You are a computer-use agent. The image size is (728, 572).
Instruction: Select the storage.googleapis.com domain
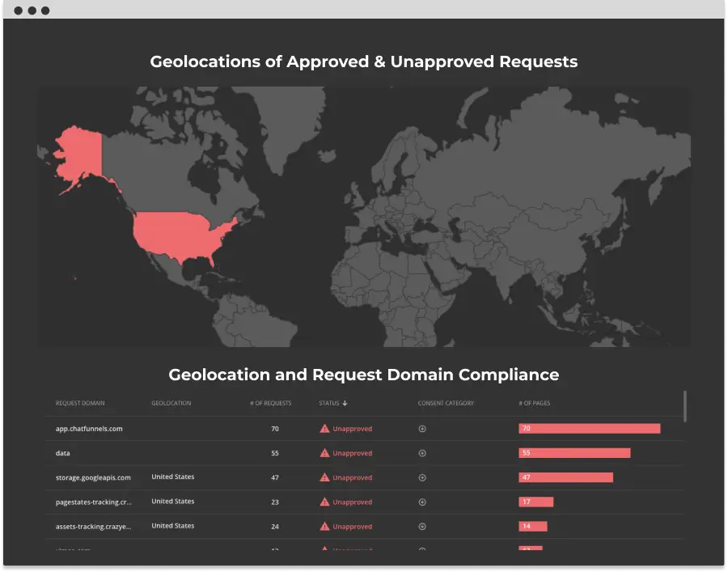click(93, 478)
